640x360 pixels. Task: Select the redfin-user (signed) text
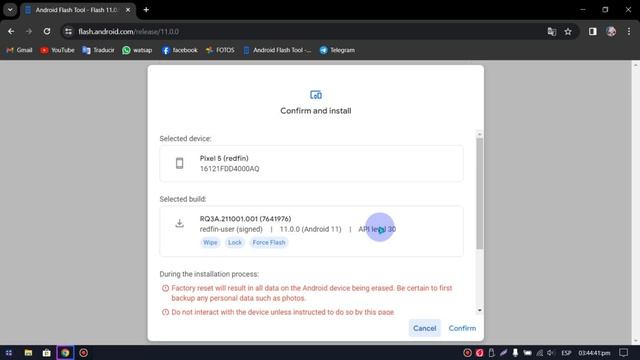231,229
